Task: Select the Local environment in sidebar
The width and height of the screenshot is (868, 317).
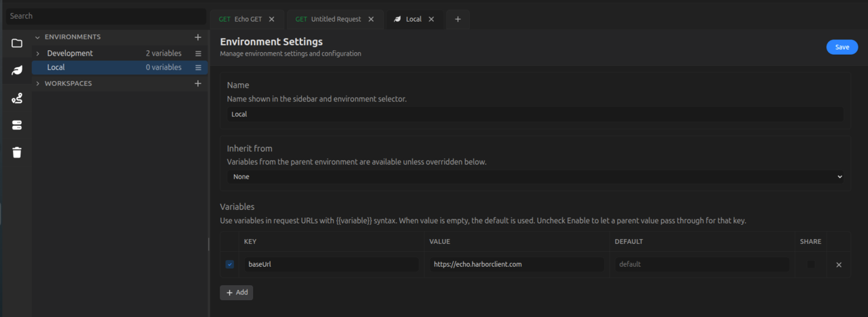Action: [x=120, y=68]
